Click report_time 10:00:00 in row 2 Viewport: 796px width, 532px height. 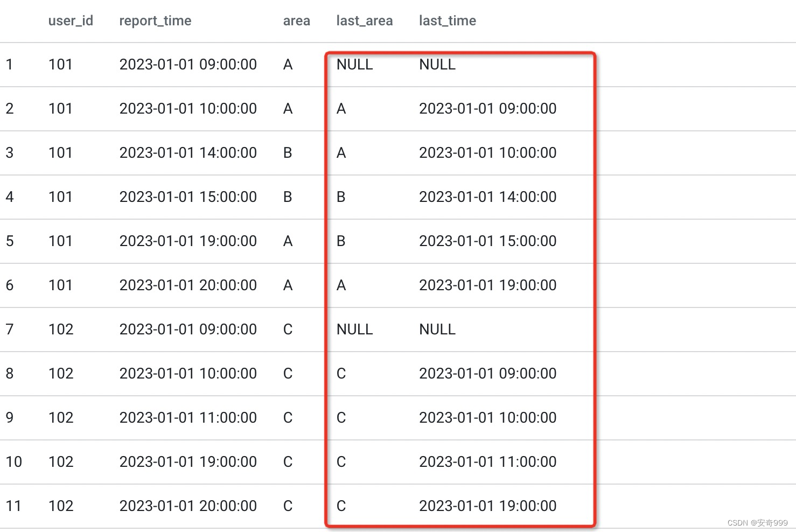[188, 109]
